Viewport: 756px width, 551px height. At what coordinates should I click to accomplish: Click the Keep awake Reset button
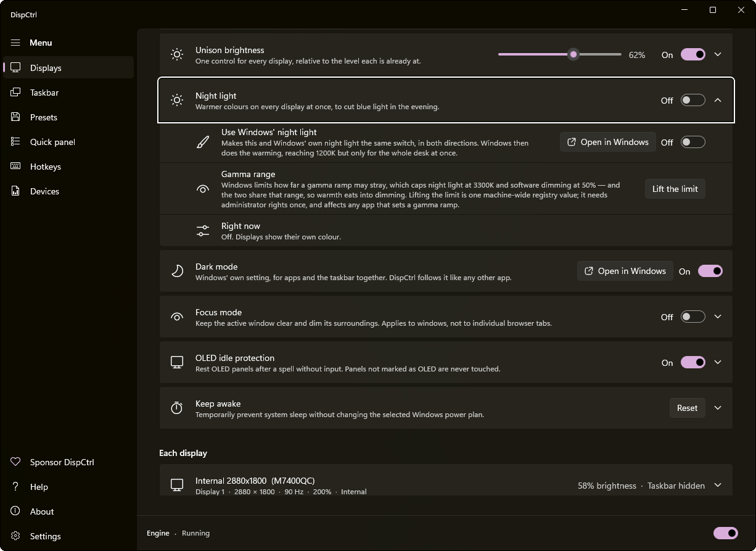pos(687,408)
